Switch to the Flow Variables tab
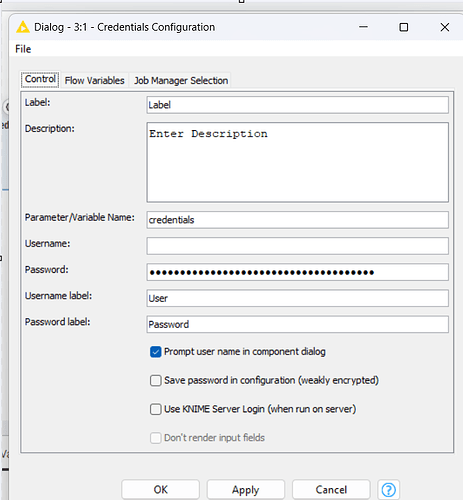This screenshot has width=463, height=500. pos(94,80)
